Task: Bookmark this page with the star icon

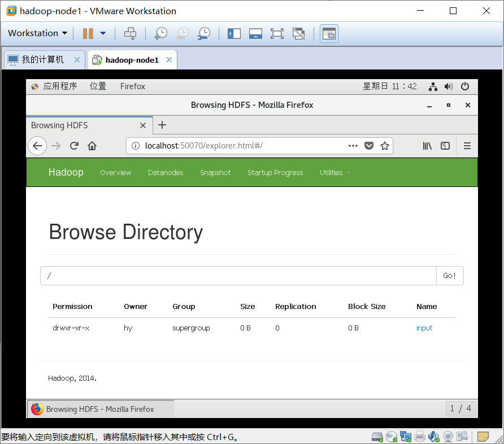Action: 385,146
